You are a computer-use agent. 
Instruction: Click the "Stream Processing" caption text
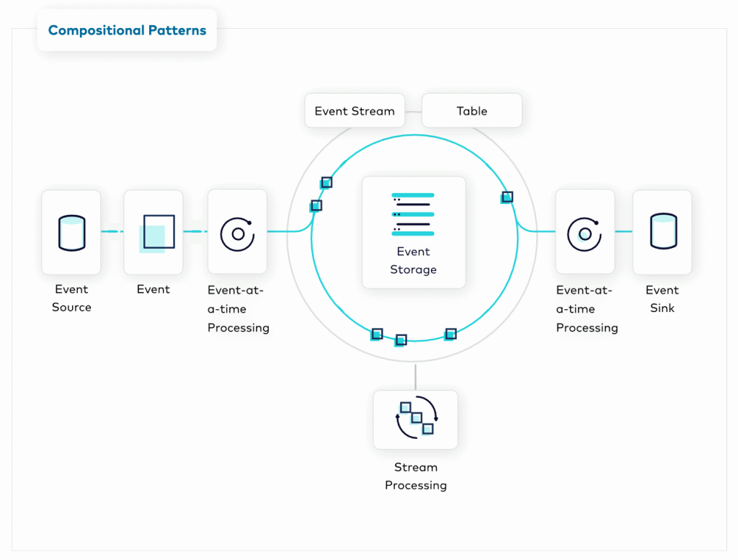[416, 476]
